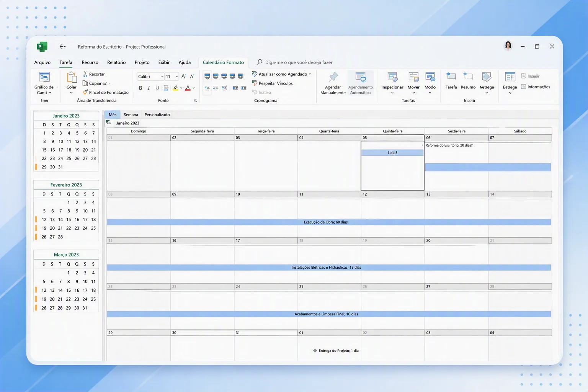This screenshot has width=588, height=392.
Task: Click Respeitar Vínculos
Action: point(272,83)
